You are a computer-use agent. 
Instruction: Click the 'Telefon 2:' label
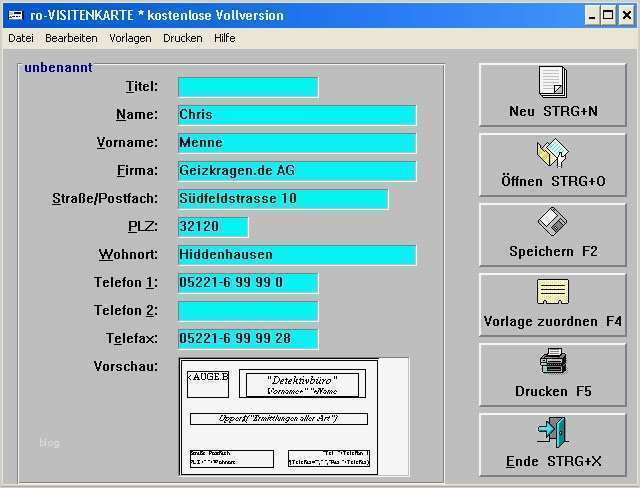(126, 311)
